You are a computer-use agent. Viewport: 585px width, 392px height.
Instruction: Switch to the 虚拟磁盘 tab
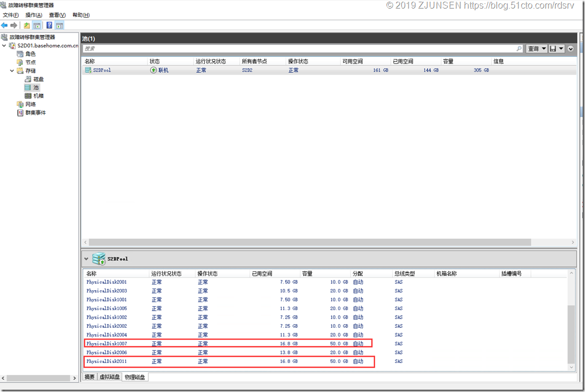pyautogui.click(x=110, y=377)
